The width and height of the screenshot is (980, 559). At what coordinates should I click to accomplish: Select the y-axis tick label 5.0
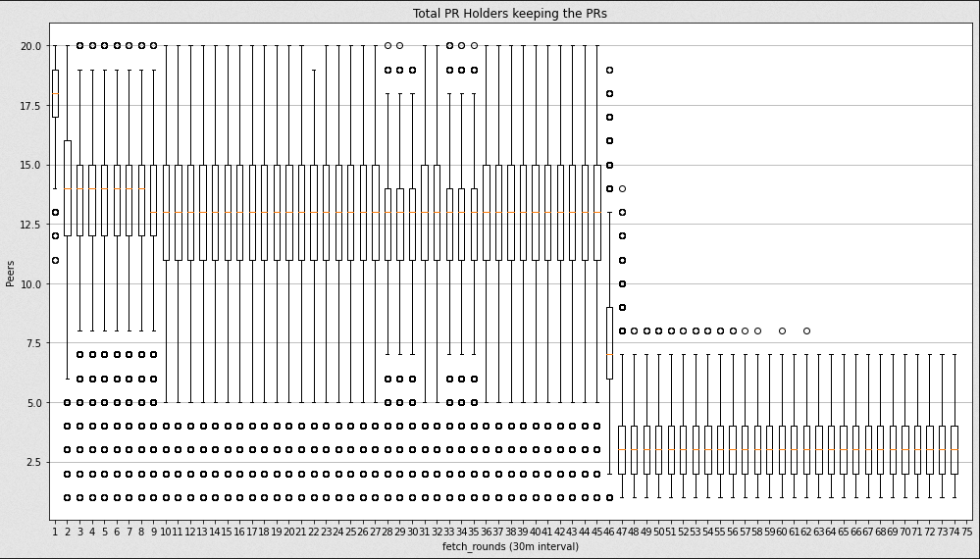33,403
